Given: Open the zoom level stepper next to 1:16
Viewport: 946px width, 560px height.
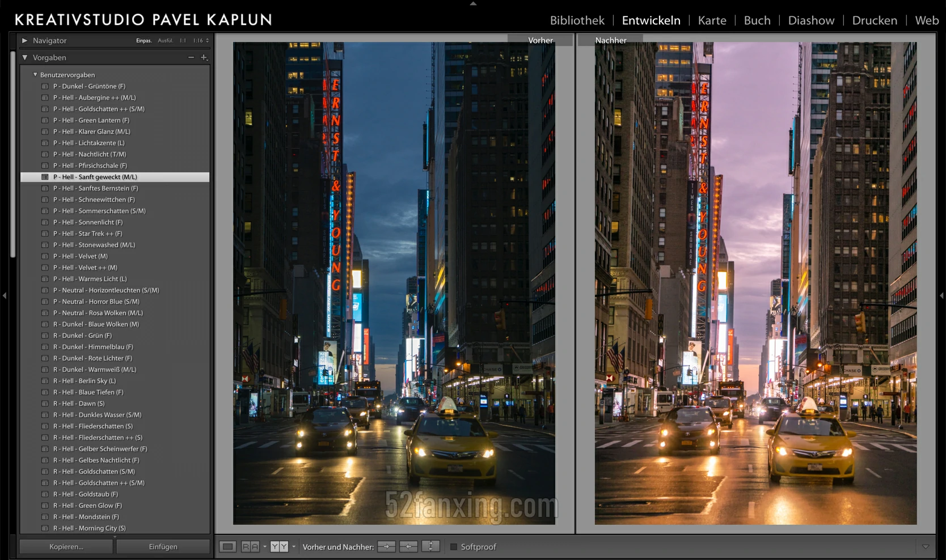Looking at the screenshot, I should (x=207, y=40).
